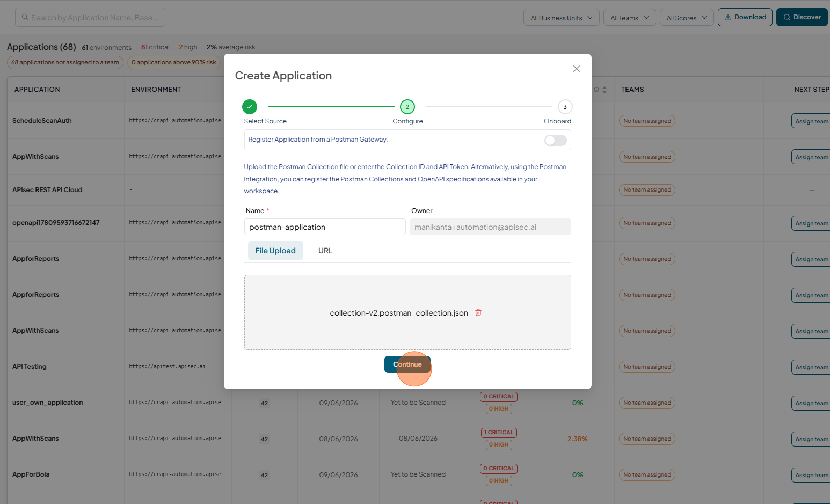
Task: Click the Discover button
Action: pos(802,17)
